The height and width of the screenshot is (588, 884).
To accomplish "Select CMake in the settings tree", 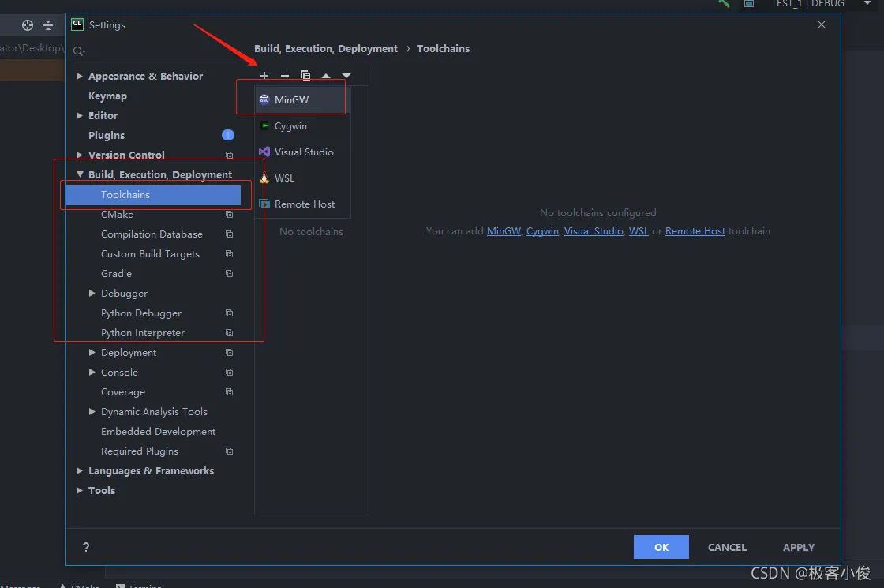I will pyautogui.click(x=118, y=214).
